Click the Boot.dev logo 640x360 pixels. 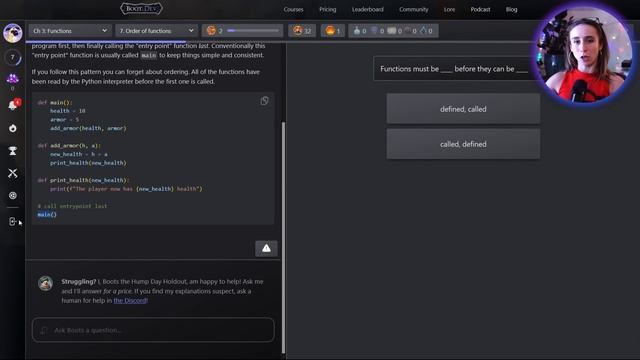141,9
